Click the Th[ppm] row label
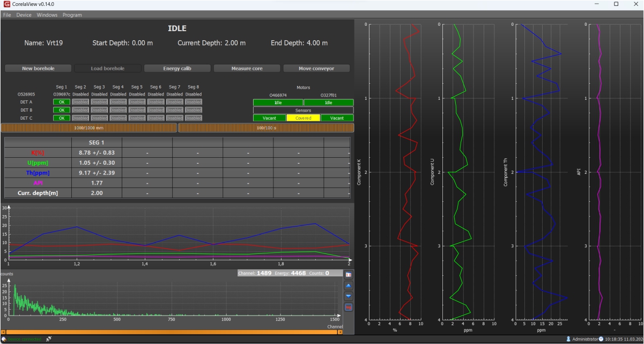Screen dimensions: 644x344 coord(38,173)
